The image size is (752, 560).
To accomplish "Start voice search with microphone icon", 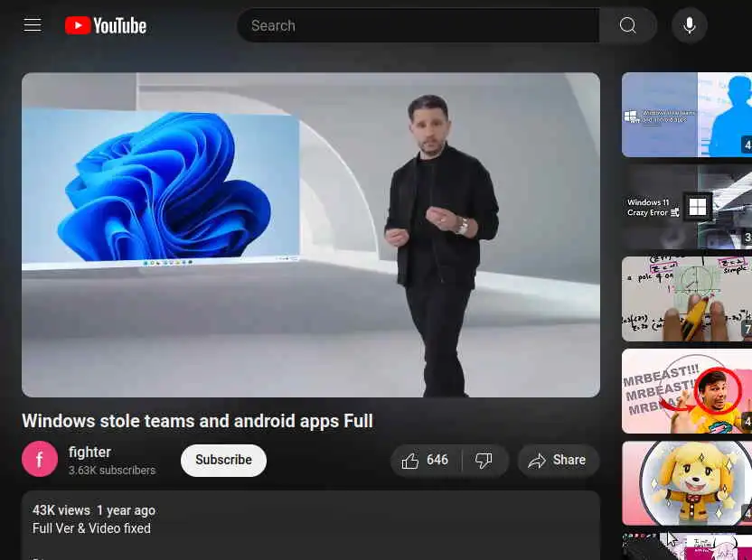I will [689, 25].
